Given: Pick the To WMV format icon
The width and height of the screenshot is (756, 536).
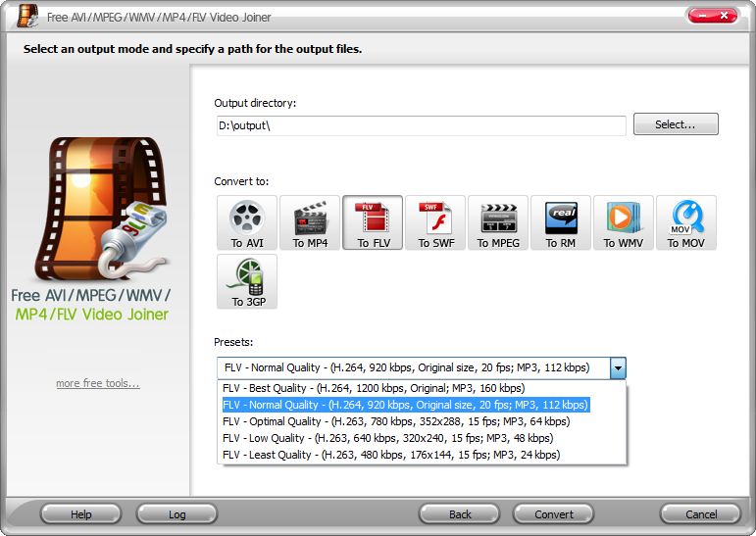Looking at the screenshot, I should pyautogui.click(x=624, y=222).
